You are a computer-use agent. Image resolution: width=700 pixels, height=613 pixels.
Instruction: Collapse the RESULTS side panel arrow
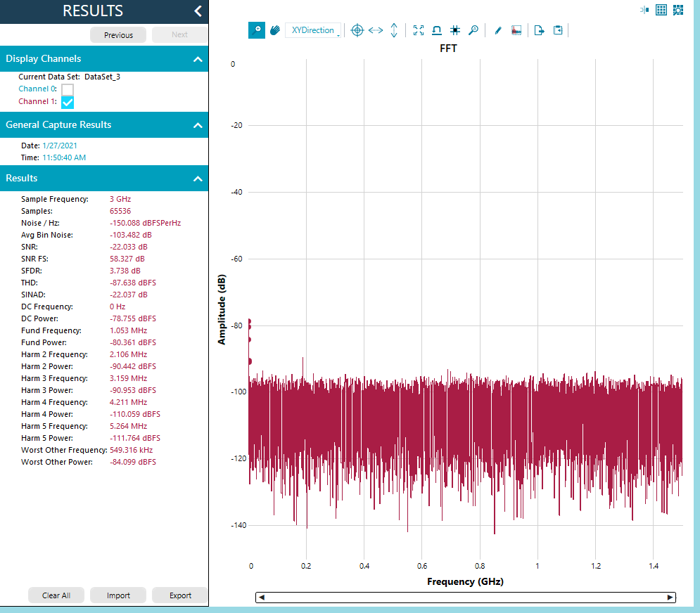[x=198, y=11]
